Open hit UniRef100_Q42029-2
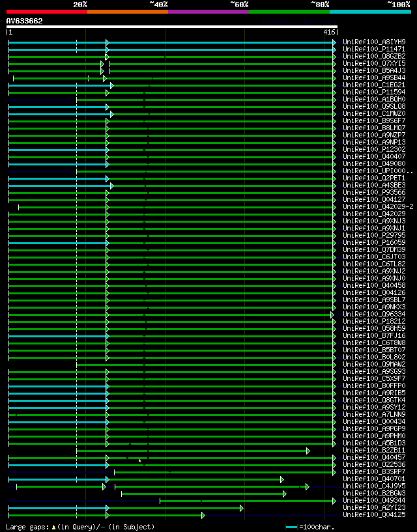Viewport: 417px width, 532px height. pos(378,206)
